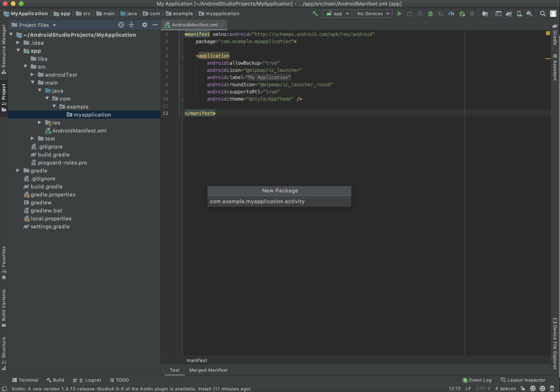Viewport: 560px width, 392px height.
Task: Run the app with green play button
Action: (x=399, y=14)
